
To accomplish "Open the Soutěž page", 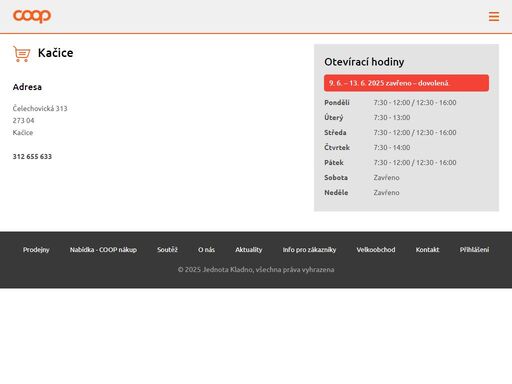I will point(167,250).
